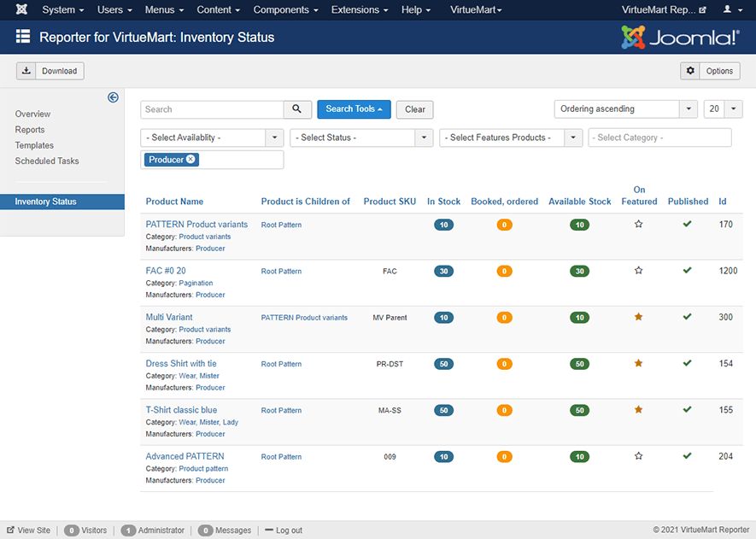This screenshot has width=756, height=539.
Task: Sort by Product SKU column
Action: click(x=390, y=202)
